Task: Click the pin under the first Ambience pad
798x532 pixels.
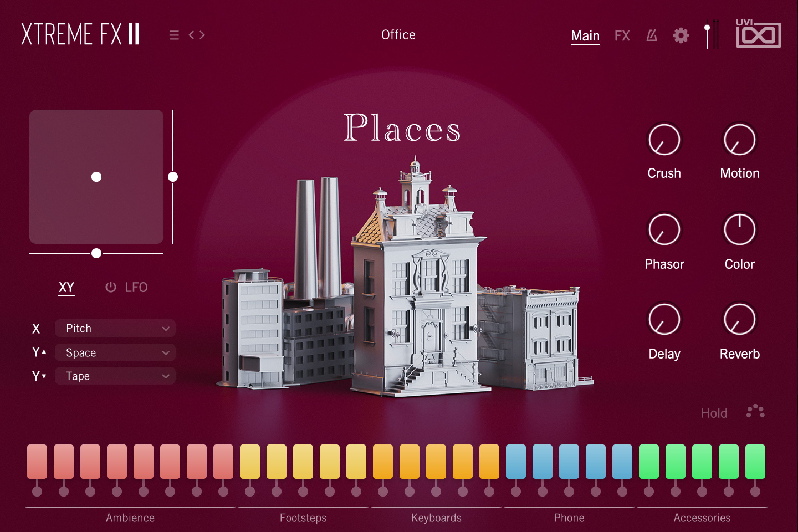Action: coord(37,491)
